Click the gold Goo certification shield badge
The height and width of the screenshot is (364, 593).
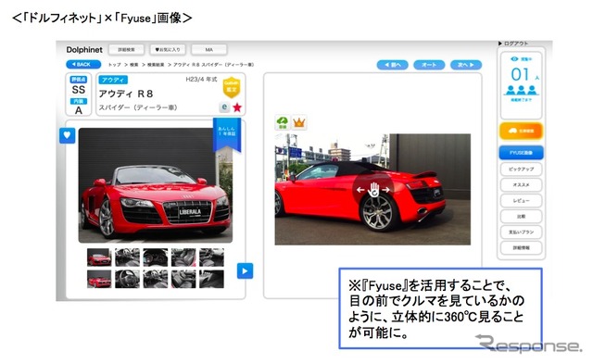coord(232,87)
